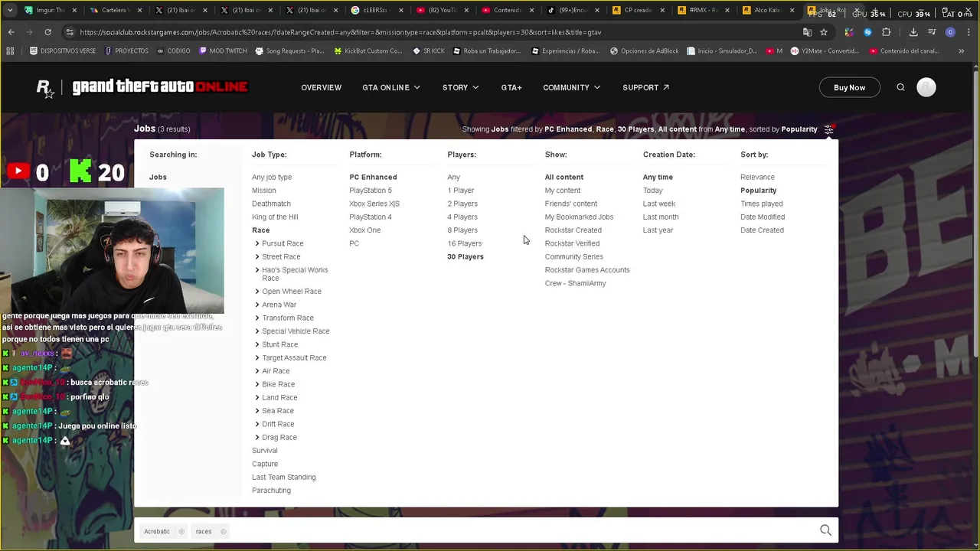Screen dimensions: 980x551
Task: Open the site search magnifier in header
Action: [x=900, y=87]
